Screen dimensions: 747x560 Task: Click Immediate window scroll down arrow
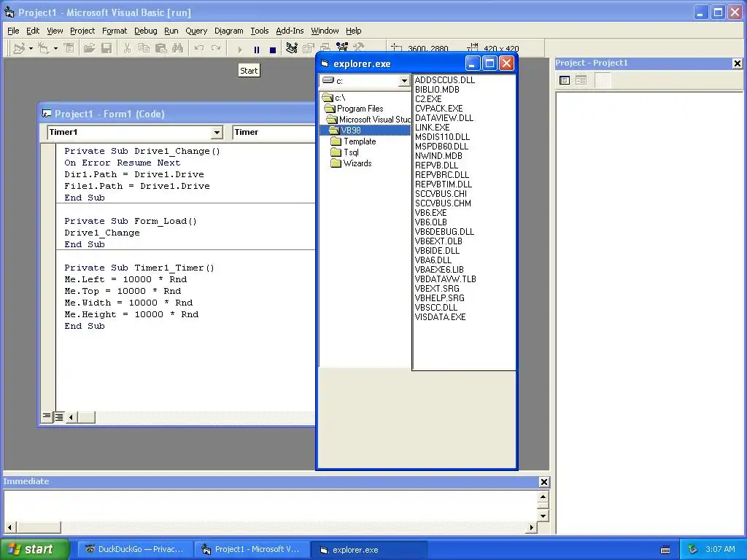(543, 516)
